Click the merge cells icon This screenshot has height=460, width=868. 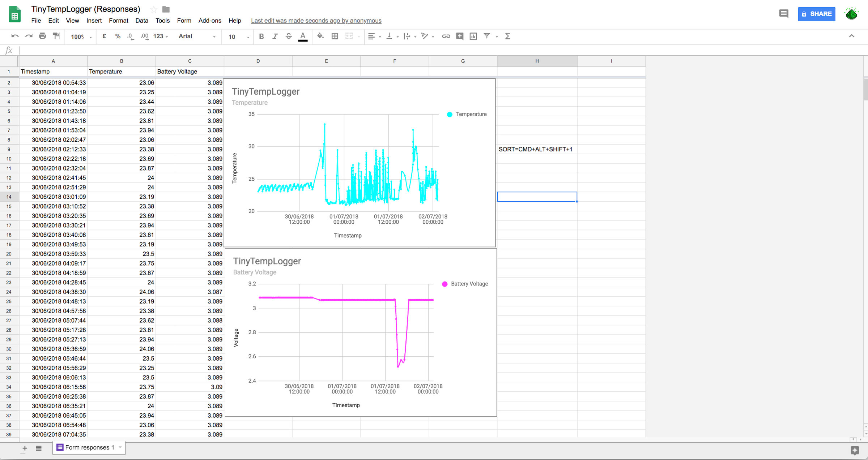pos(349,36)
